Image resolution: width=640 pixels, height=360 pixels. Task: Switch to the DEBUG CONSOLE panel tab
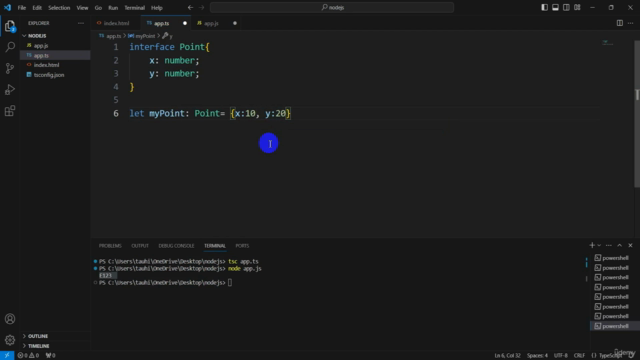[176, 246]
